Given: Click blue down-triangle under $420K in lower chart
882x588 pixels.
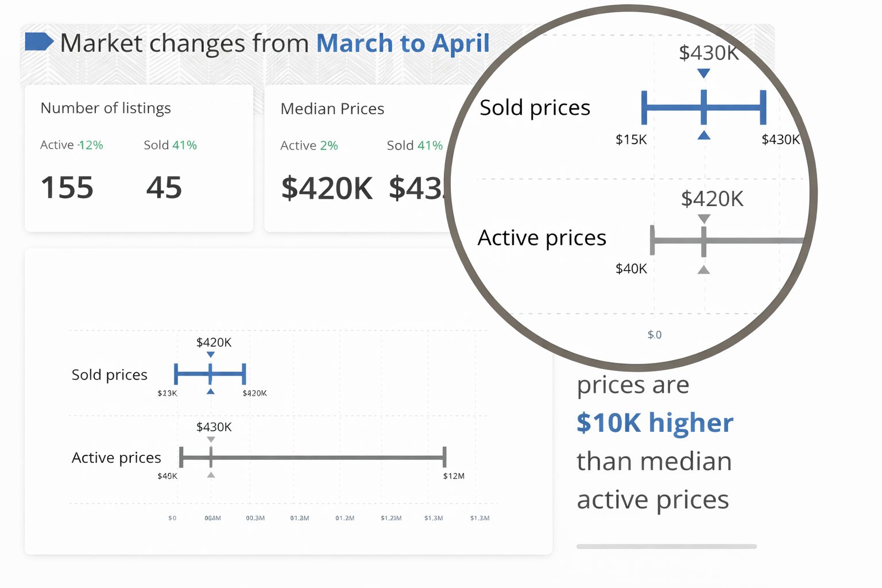Looking at the screenshot, I should pyautogui.click(x=211, y=355).
